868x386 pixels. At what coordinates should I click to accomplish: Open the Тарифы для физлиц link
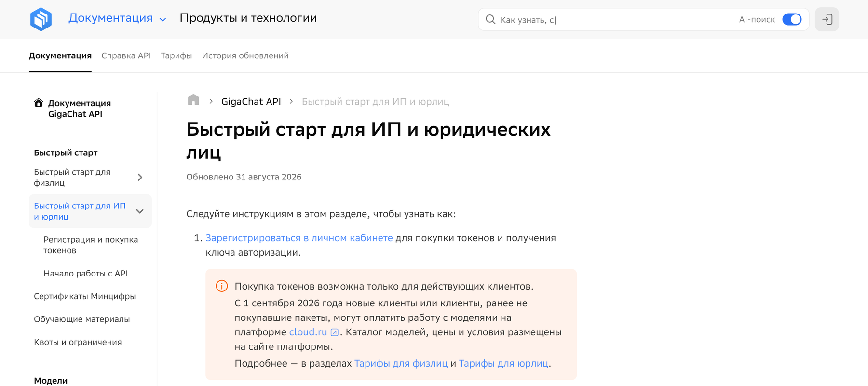[x=401, y=363]
